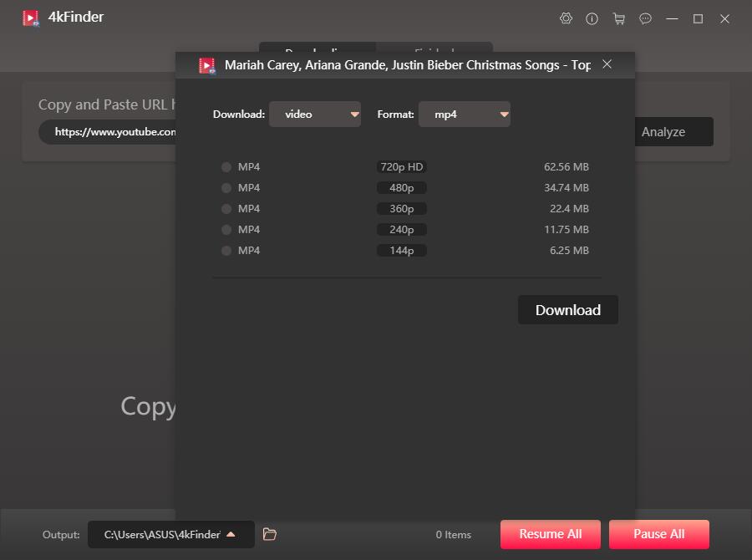Screen dimensions: 752x560
Task: Select the MP4 720p HD radio button
Action: tap(226, 167)
